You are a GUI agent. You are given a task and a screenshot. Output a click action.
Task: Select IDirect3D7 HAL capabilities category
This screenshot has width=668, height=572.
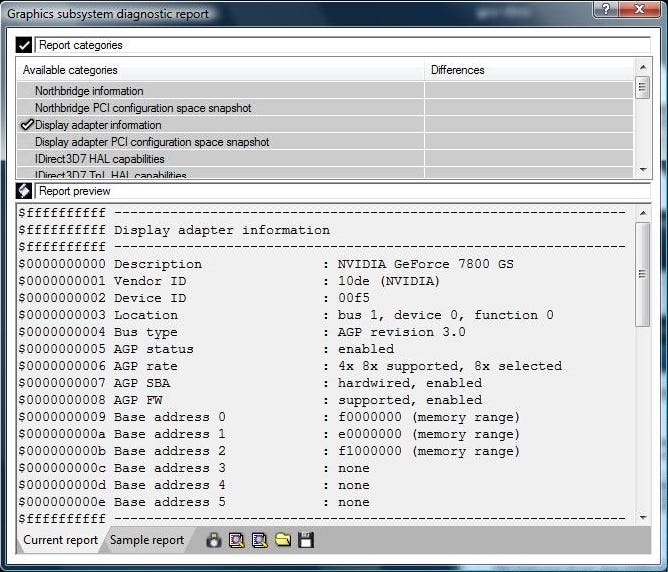coord(325,159)
